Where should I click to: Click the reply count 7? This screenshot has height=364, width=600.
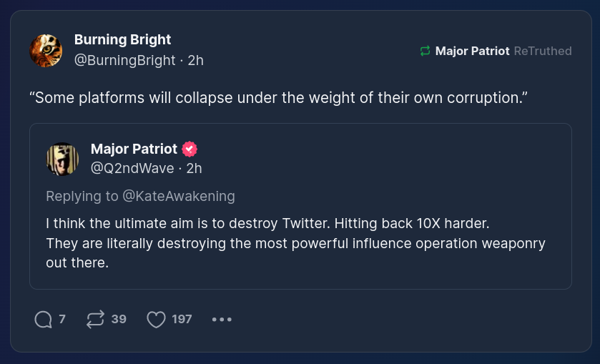pos(62,319)
